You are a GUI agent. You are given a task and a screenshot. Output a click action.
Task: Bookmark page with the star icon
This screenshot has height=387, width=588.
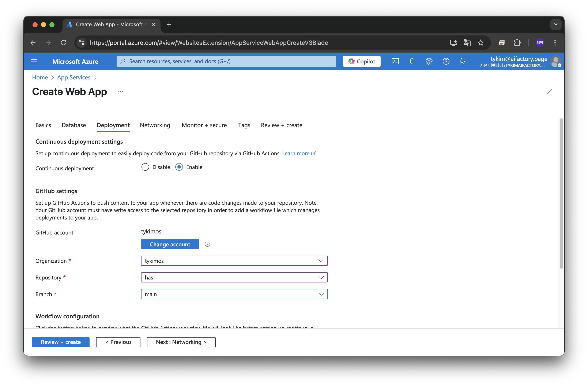point(480,43)
